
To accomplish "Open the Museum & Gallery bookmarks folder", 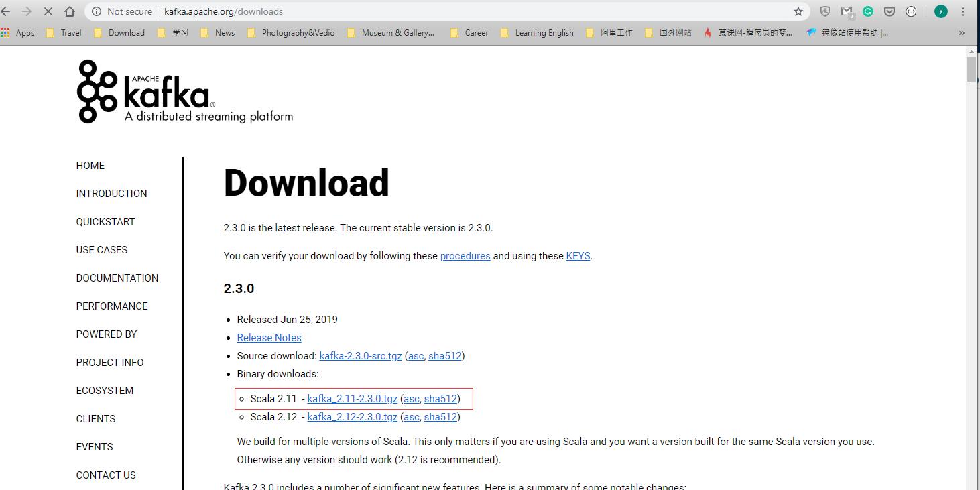I will 391,32.
